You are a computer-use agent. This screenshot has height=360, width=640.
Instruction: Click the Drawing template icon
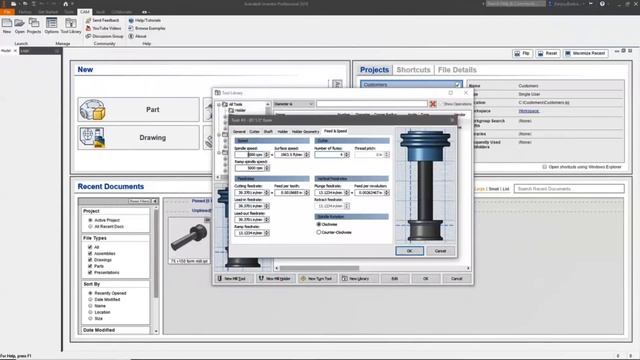pyautogui.click(x=93, y=138)
